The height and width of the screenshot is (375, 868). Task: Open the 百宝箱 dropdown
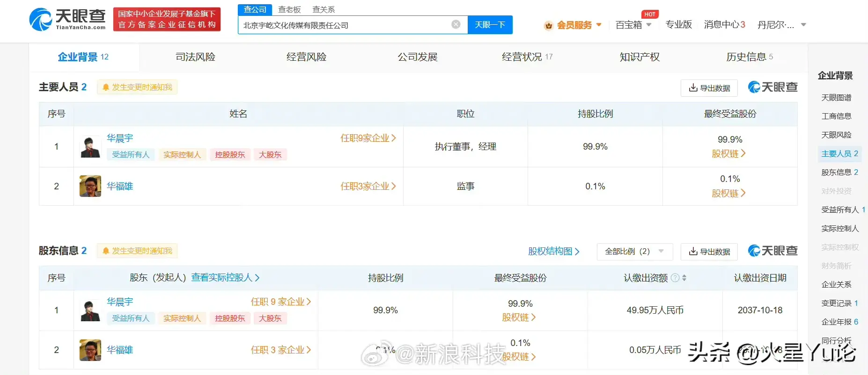tap(633, 25)
